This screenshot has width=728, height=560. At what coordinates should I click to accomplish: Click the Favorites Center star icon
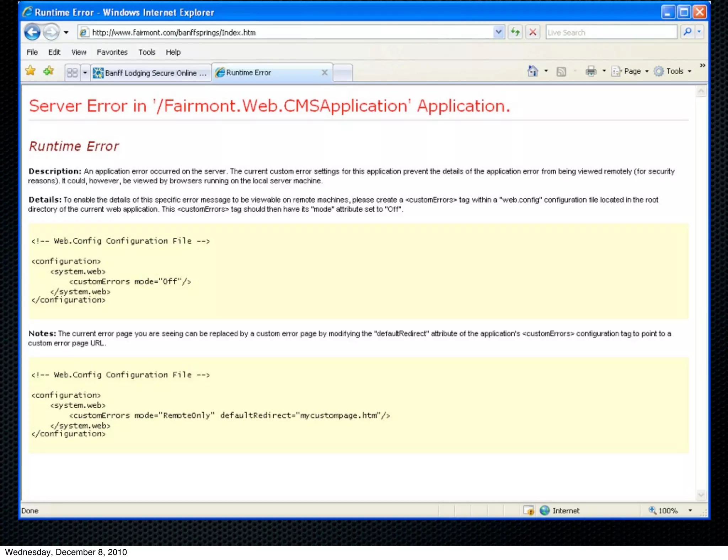[x=31, y=71]
